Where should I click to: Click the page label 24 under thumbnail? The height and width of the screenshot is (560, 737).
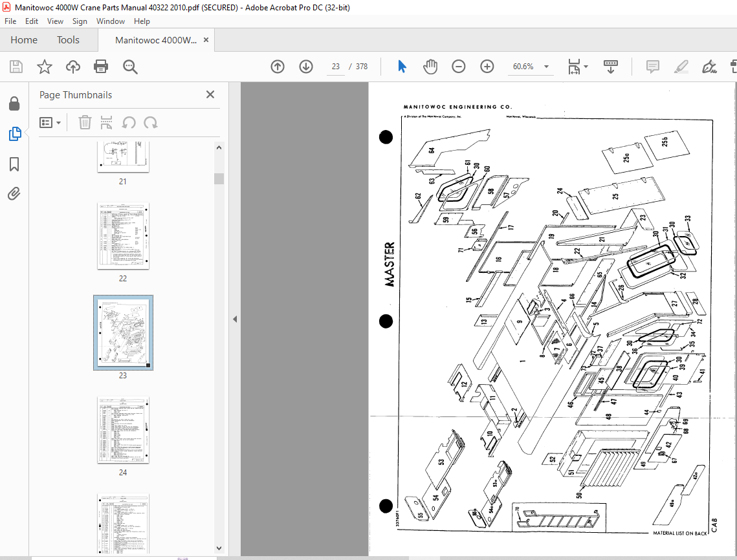[123, 473]
